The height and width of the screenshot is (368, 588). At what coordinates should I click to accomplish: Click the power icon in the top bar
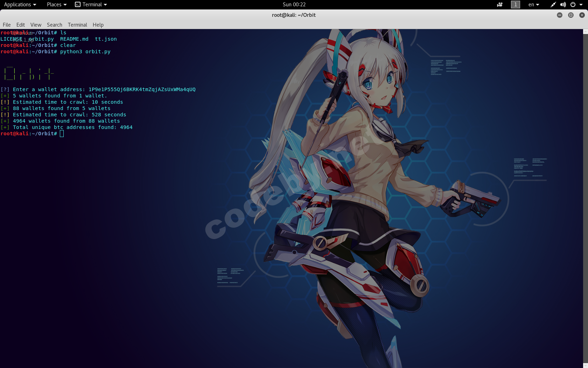pos(573,5)
